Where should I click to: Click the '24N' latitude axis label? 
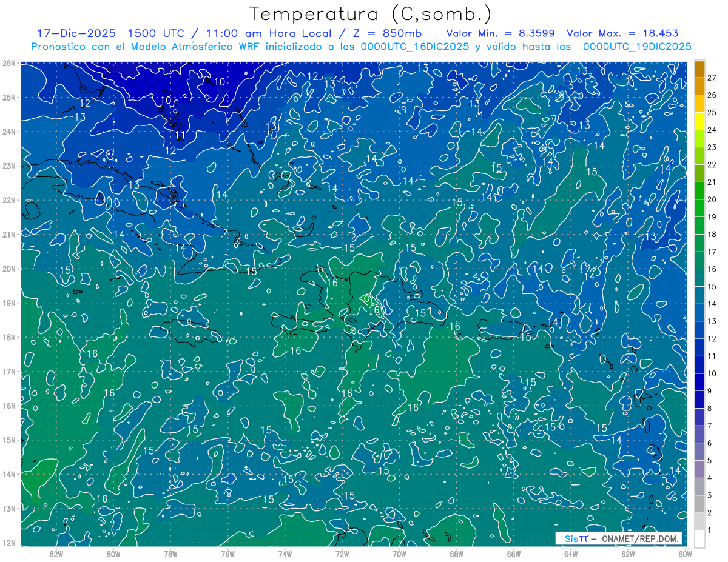point(8,132)
